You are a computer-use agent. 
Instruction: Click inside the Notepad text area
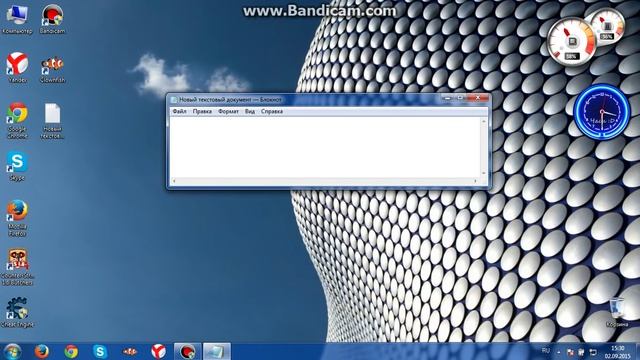click(325, 147)
